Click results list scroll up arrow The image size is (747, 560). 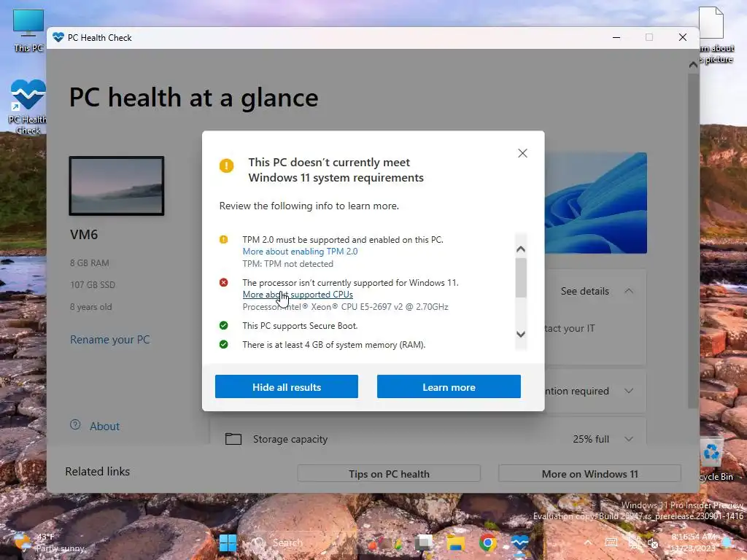(521, 249)
